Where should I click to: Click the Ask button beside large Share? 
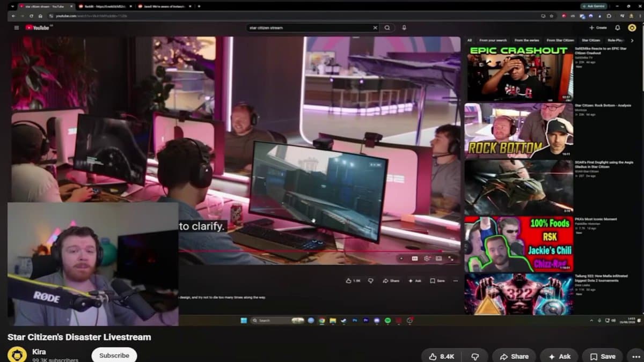tap(559, 356)
